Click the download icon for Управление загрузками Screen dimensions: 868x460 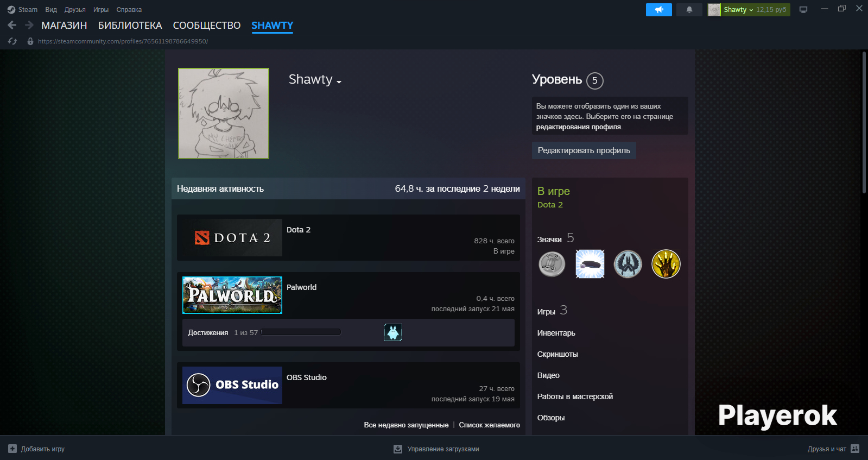pos(398,449)
